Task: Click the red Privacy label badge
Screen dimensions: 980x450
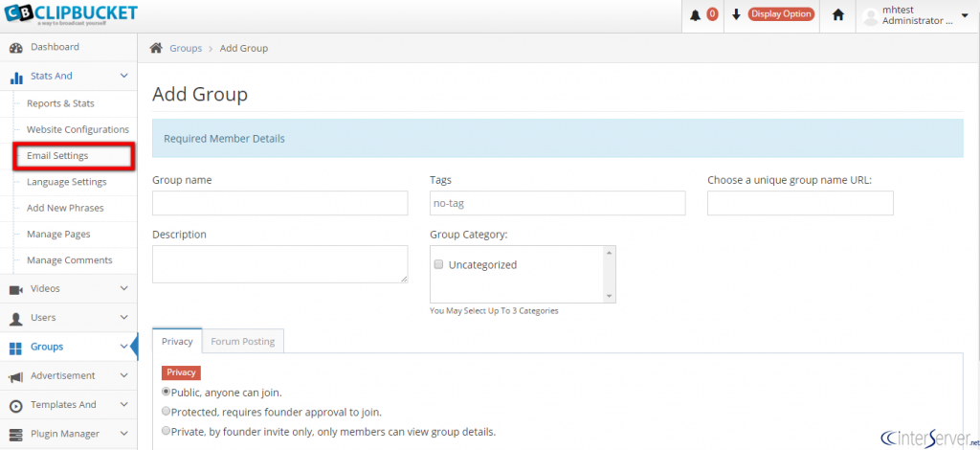Action: pyautogui.click(x=181, y=372)
